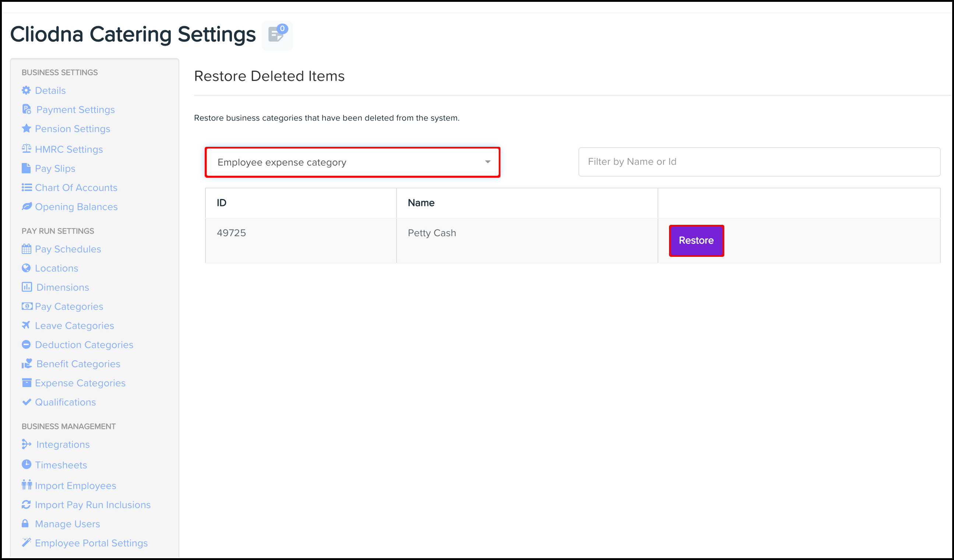Click the scales icon beside HMRC Settings
Image resolution: width=954 pixels, height=560 pixels.
[26, 149]
